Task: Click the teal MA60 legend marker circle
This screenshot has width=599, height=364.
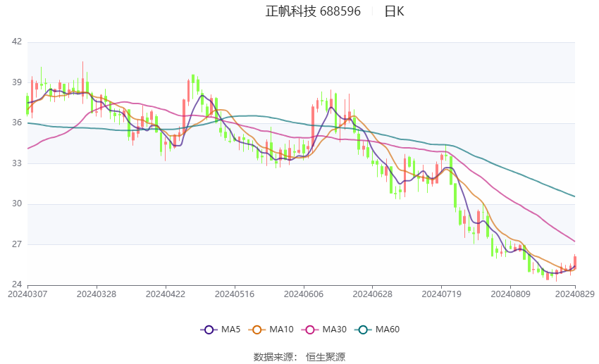Action: [x=363, y=330]
